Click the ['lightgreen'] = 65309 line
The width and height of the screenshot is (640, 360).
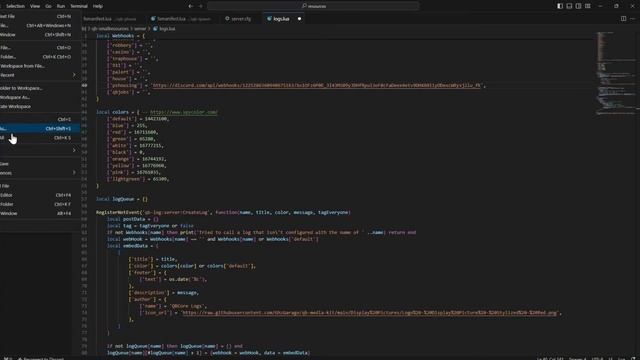click(x=138, y=179)
